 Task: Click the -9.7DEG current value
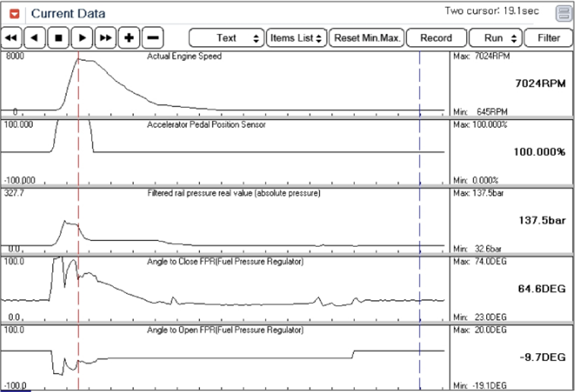[542, 357]
